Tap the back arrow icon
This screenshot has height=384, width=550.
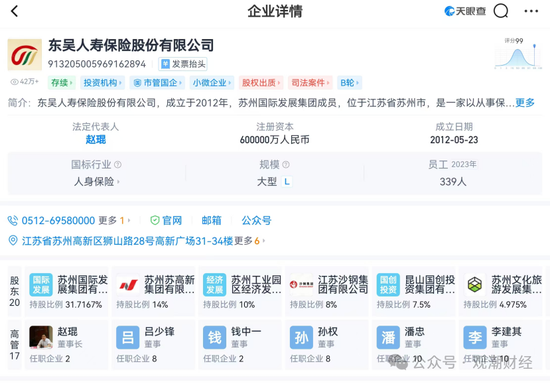(14, 11)
